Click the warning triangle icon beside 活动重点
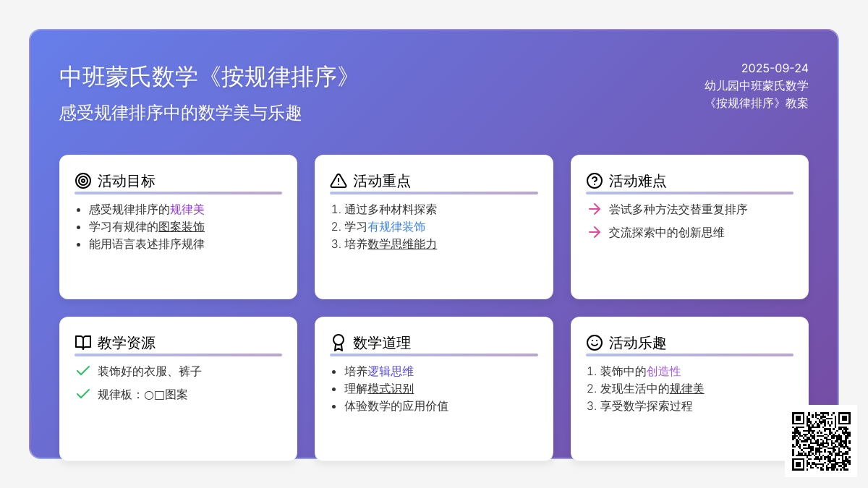This screenshot has height=488, width=868. click(339, 181)
